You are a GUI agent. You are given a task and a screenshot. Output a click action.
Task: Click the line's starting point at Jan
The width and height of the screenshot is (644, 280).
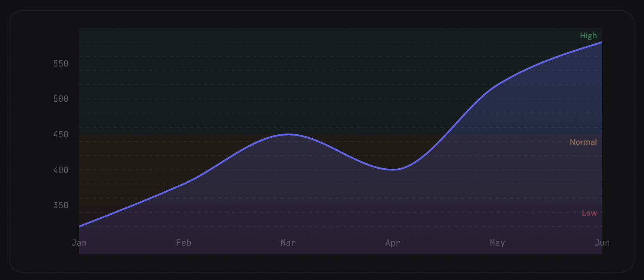pyautogui.click(x=80, y=226)
